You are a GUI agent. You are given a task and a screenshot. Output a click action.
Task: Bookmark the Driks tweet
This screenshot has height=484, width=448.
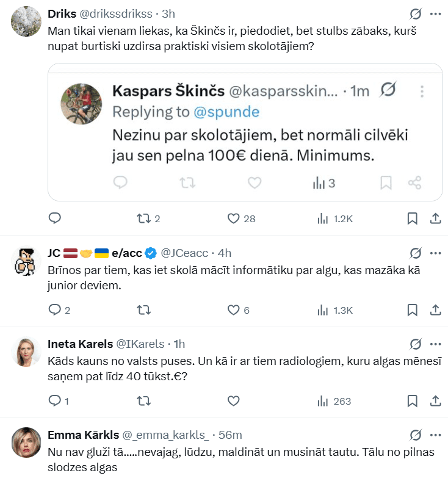tap(412, 218)
